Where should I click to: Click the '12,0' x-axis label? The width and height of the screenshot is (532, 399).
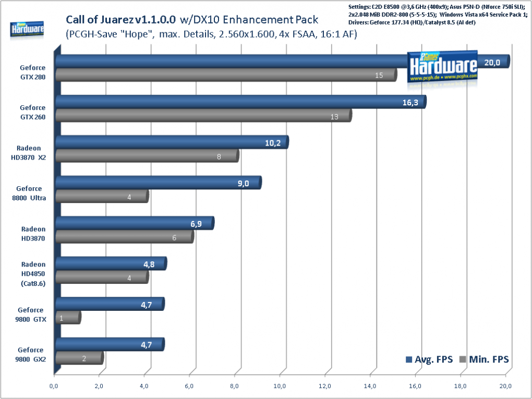(x=325, y=386)
